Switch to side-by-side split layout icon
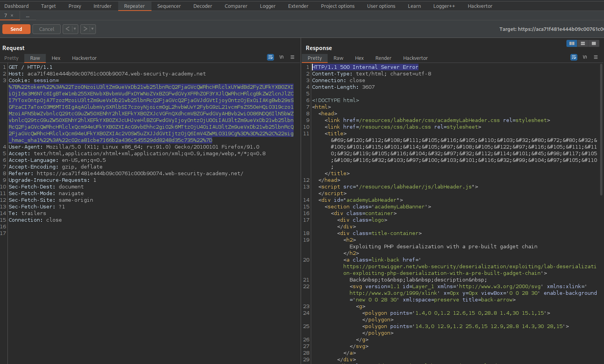Screen dimensions: 604x364 point(572,43)
